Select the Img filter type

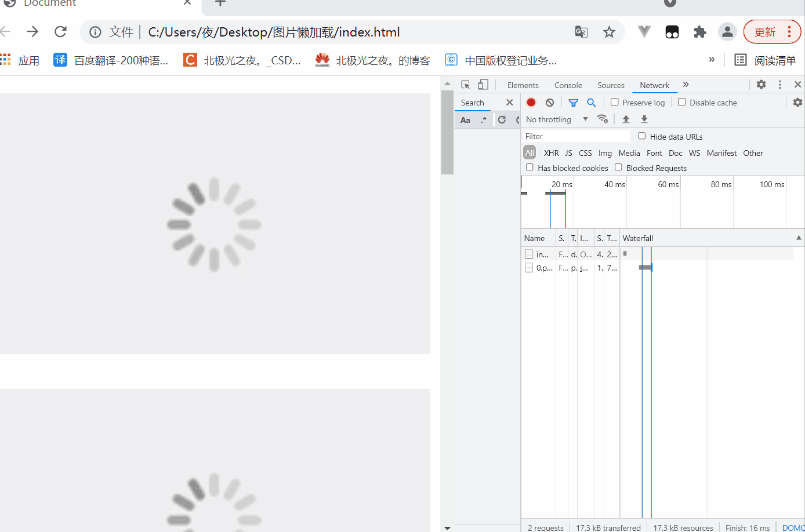click(605, 153)
